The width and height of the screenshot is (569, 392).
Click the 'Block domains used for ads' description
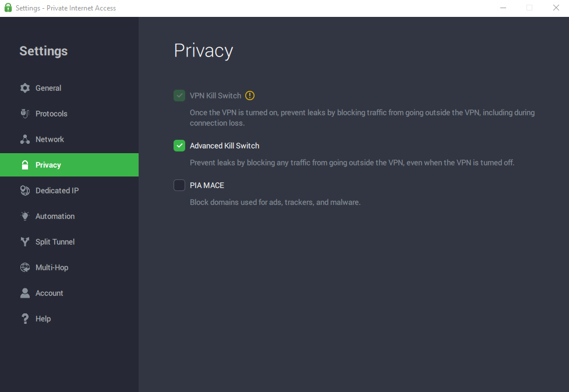[x=275, y=202]
